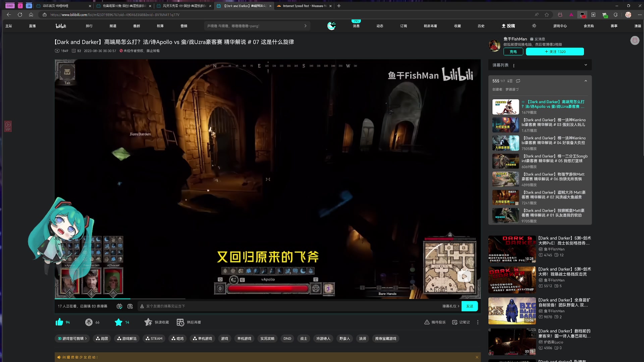The height and width of the screenshot is (362, 644).
Task: Open recommended video 全身蓝矿自制装备
Action: pos(540,311)
